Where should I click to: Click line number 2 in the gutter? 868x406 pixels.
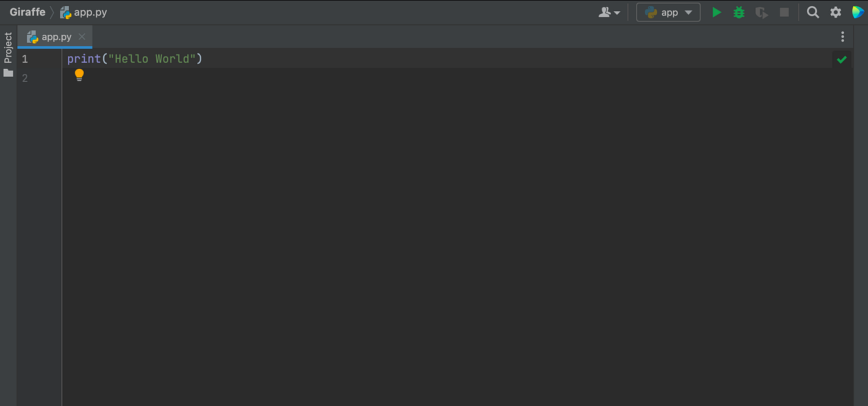click(x=25, y=77)
